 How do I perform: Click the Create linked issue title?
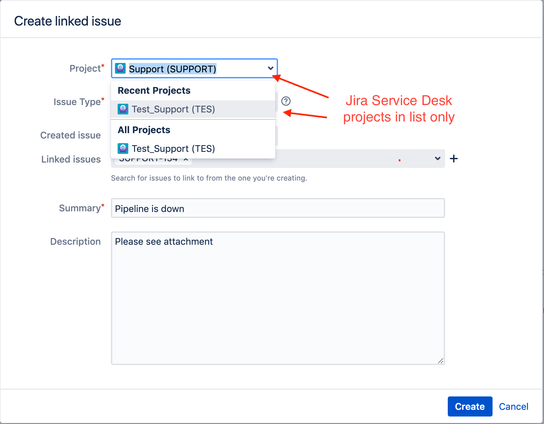68,21
